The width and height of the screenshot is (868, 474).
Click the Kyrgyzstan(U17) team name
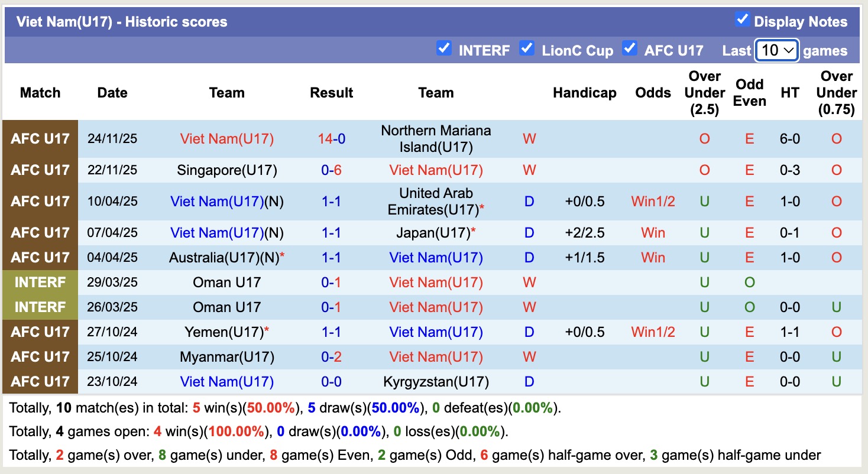click(436, 381)
